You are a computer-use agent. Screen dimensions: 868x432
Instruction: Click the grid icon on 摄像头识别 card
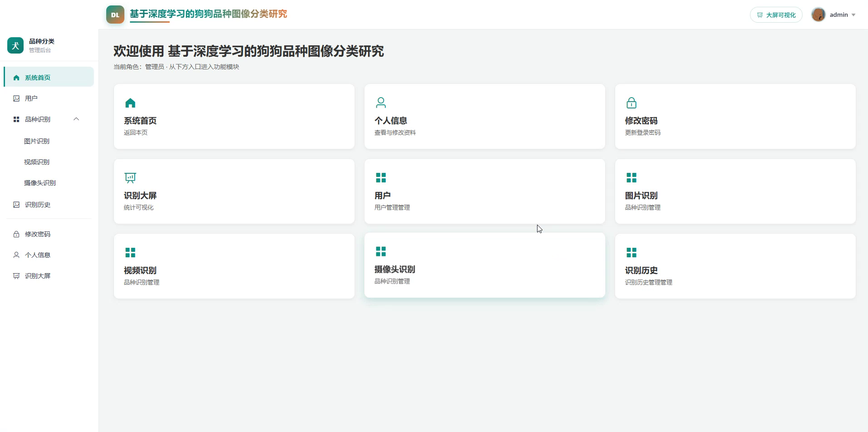pos(381,251)
